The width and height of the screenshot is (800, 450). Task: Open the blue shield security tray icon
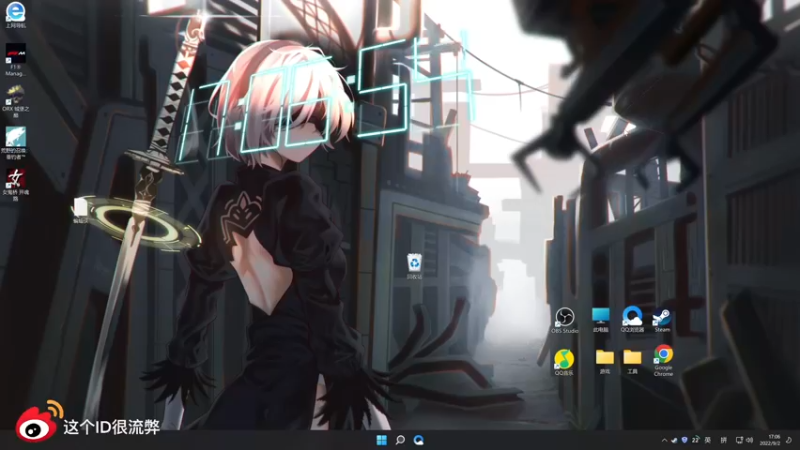[x=684, y=440]
